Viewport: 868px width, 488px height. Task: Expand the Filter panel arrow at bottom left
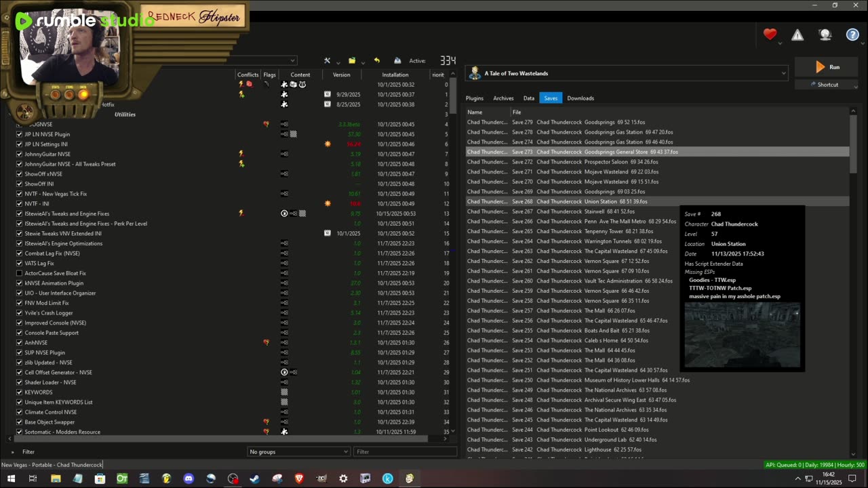[12, 452]
